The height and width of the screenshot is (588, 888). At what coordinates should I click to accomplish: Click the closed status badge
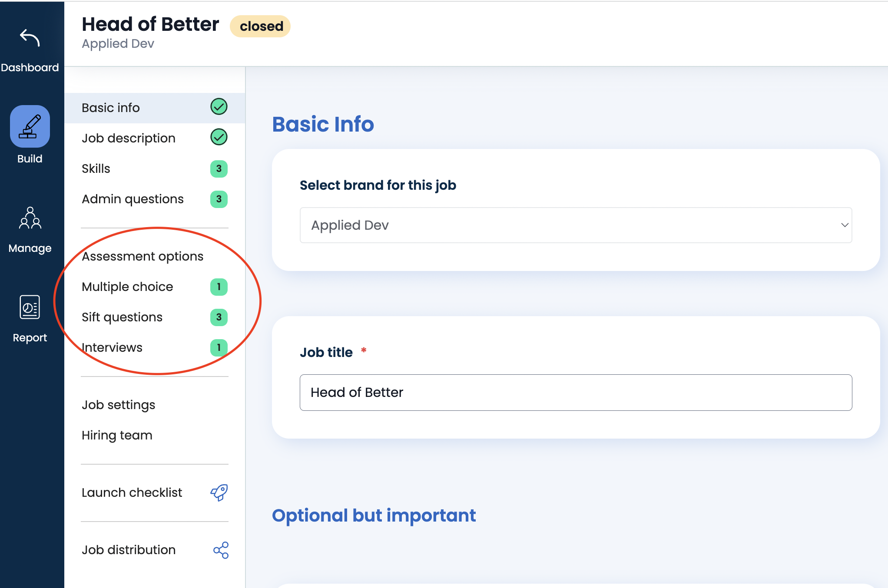click(x=261, y=26)
